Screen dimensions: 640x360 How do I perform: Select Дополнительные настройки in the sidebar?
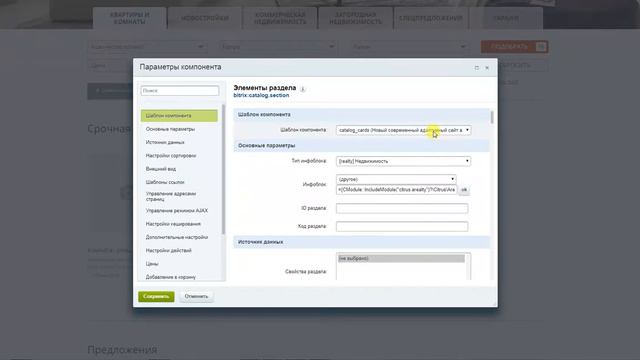tap(177, 238)
